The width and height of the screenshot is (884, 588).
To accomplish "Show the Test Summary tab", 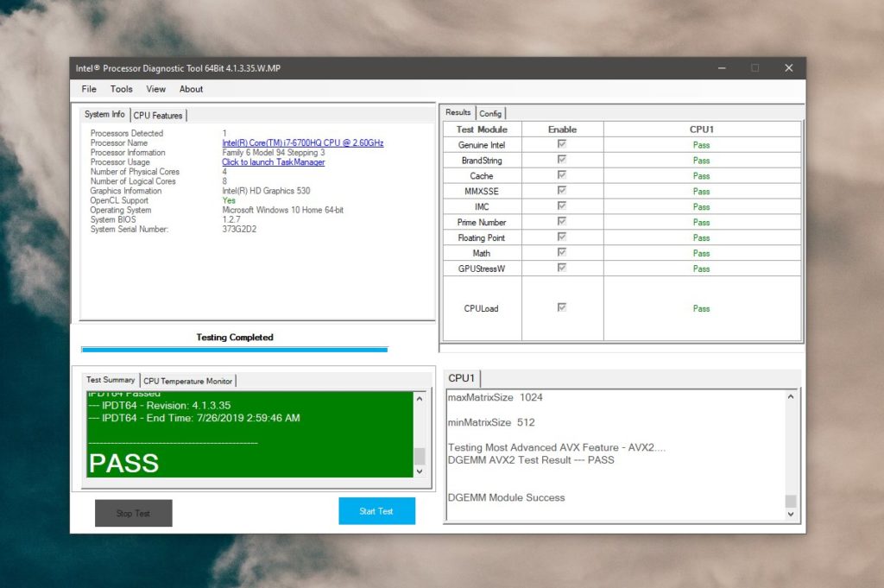I will click(110, 380).
